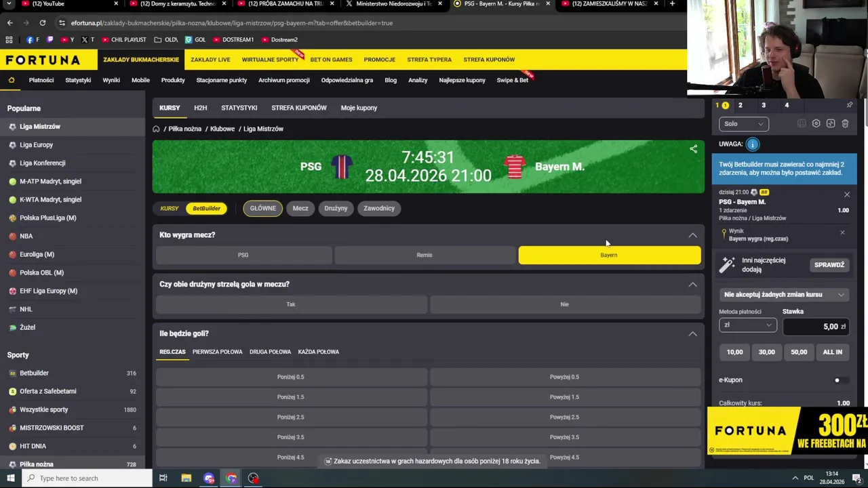868x488 pixels.
Task: Toggle the e-Kupon switch
Action: click(x=840, y=380)
